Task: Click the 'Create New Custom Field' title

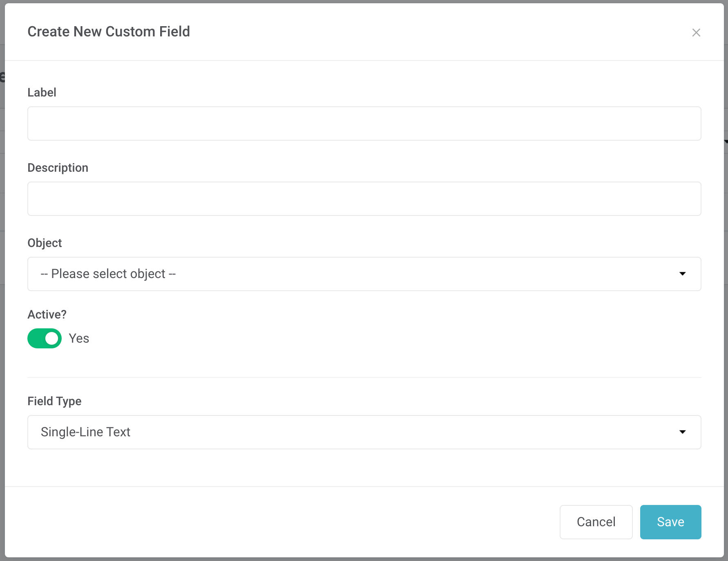Action: click(109, 31)
